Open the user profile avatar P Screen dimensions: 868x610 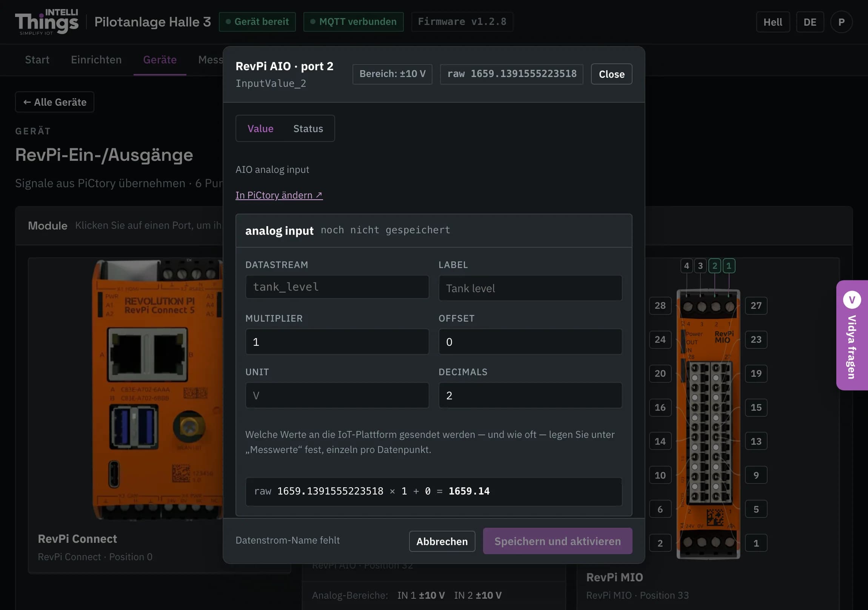click(x=841, y=22)
